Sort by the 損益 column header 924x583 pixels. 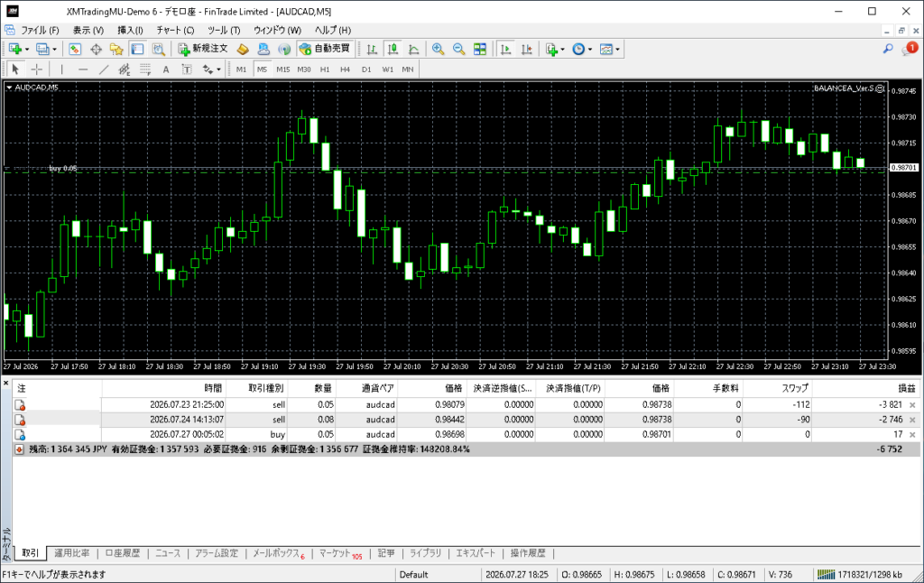(906, 388)
